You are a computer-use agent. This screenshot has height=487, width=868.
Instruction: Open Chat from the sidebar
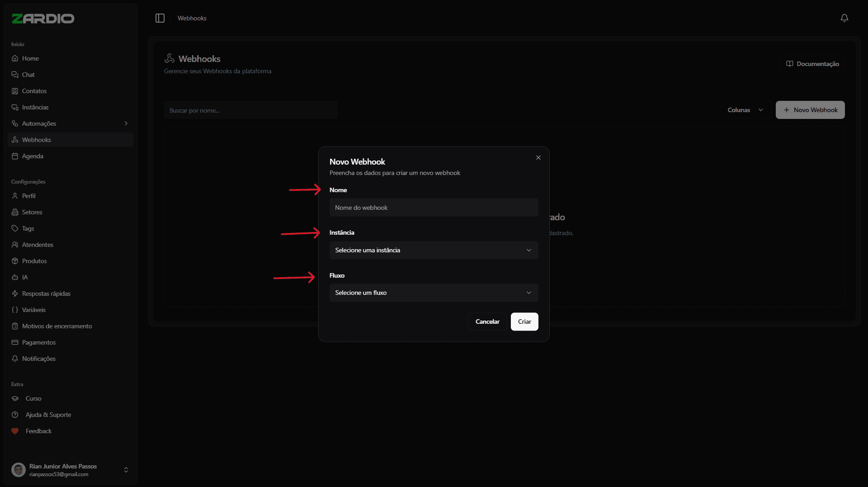click(28, 75)
